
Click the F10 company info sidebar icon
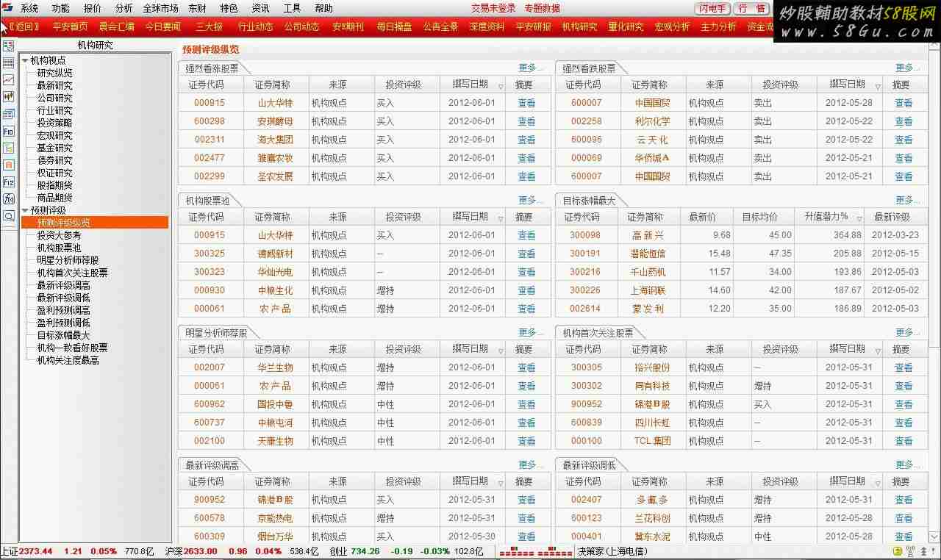9,131
